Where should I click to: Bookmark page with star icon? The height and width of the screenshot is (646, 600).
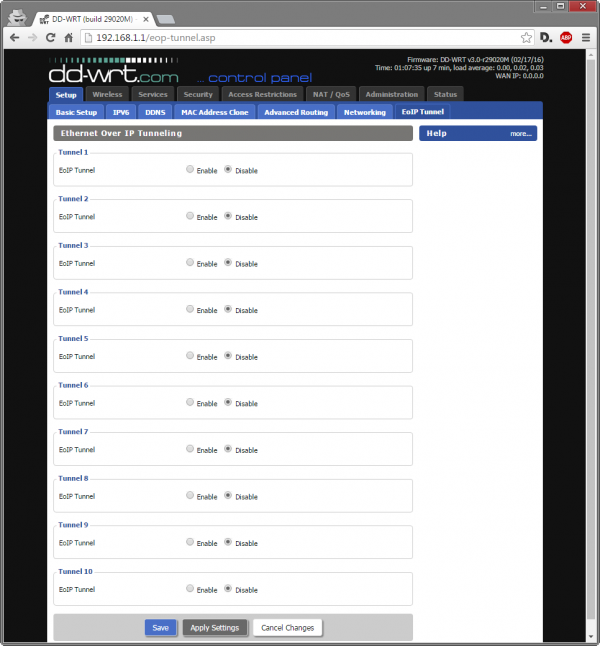pyautogui.click(x=526, y=37)
